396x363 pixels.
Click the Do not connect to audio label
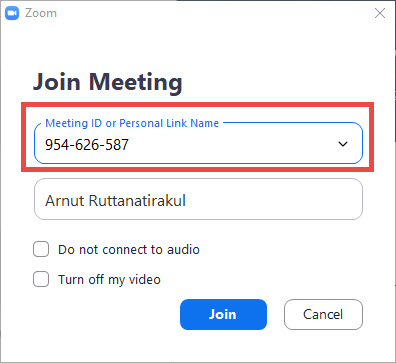coord(129,250)
